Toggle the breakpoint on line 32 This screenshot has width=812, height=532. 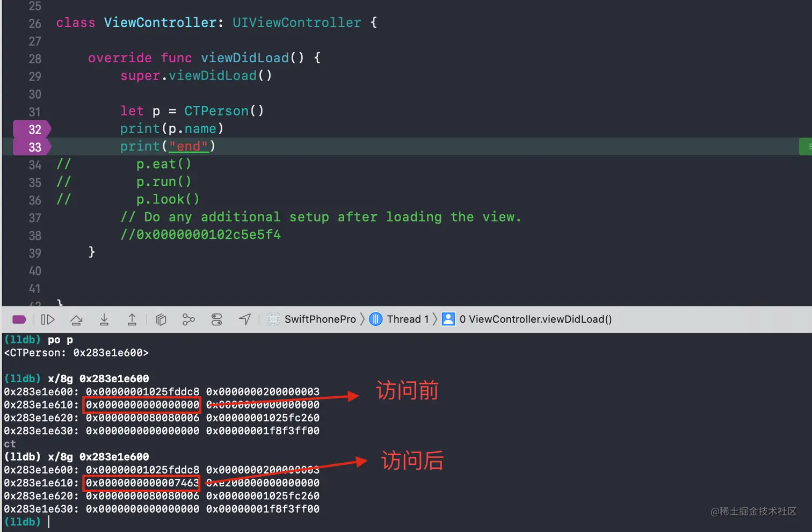click(x=32, y=129)
